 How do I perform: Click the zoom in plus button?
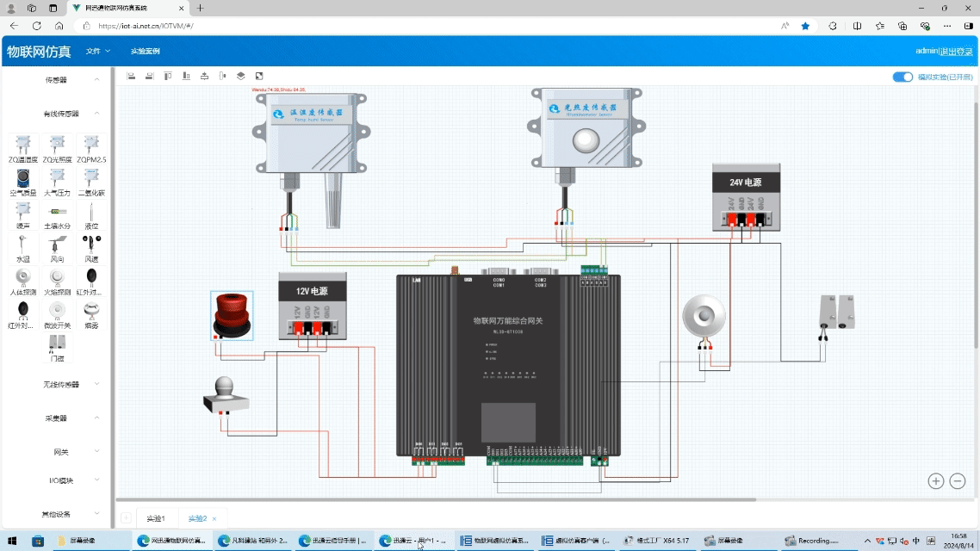(936, 481)
